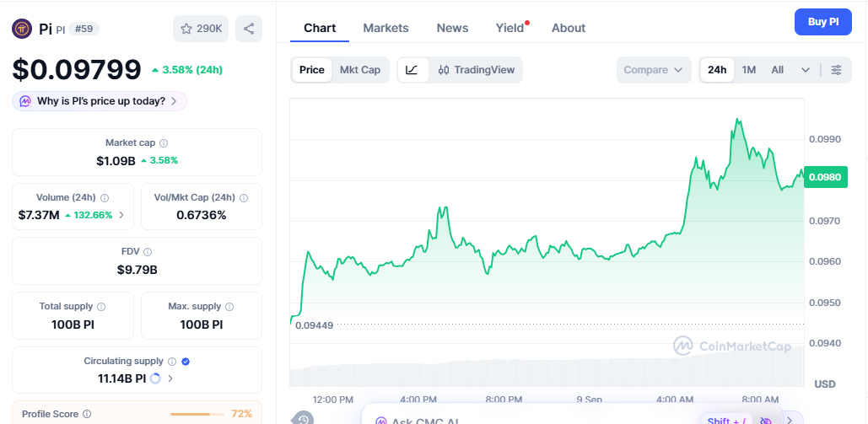Image resolution: width=868 pixels, height=424 pixels.
Task: Click the 9 Sep date axis label
Action: 589,400
